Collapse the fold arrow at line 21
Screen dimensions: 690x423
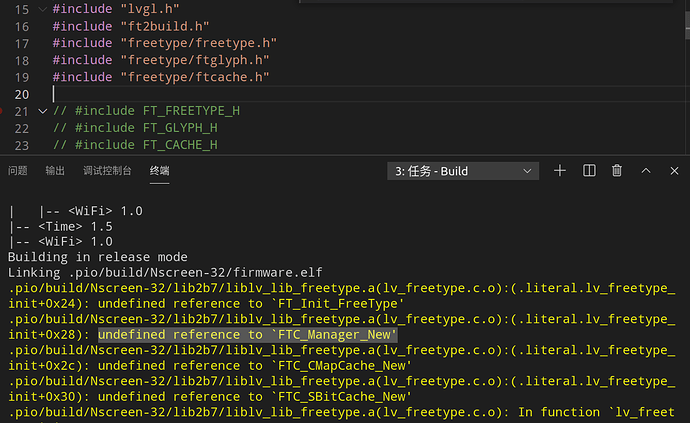tap(42, 111)
